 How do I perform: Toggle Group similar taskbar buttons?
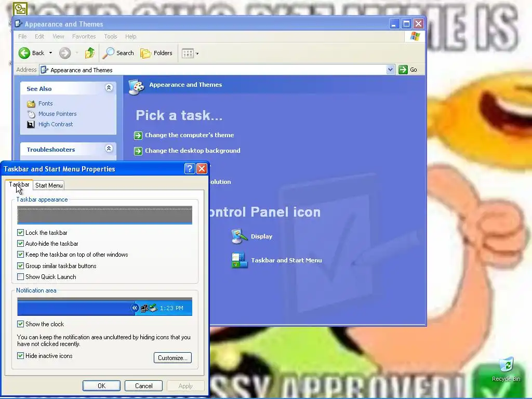20,265
